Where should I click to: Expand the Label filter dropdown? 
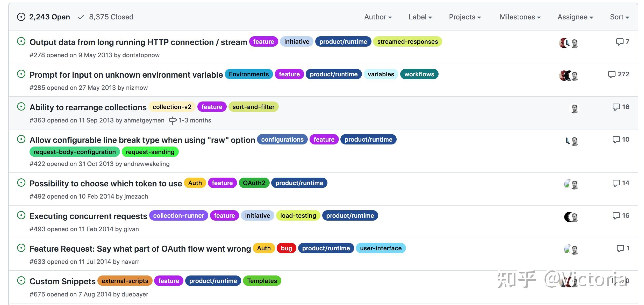[x=420, y=17]
